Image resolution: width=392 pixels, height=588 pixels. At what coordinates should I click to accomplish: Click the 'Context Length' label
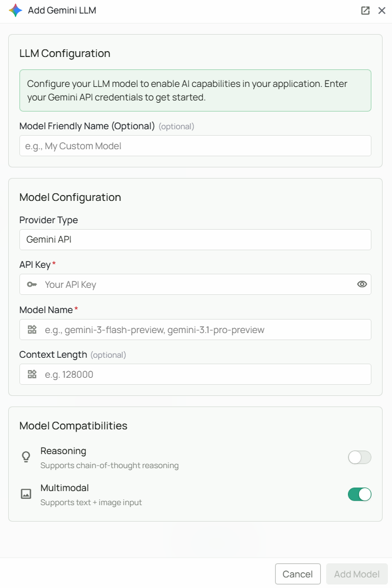pos(53,355)
